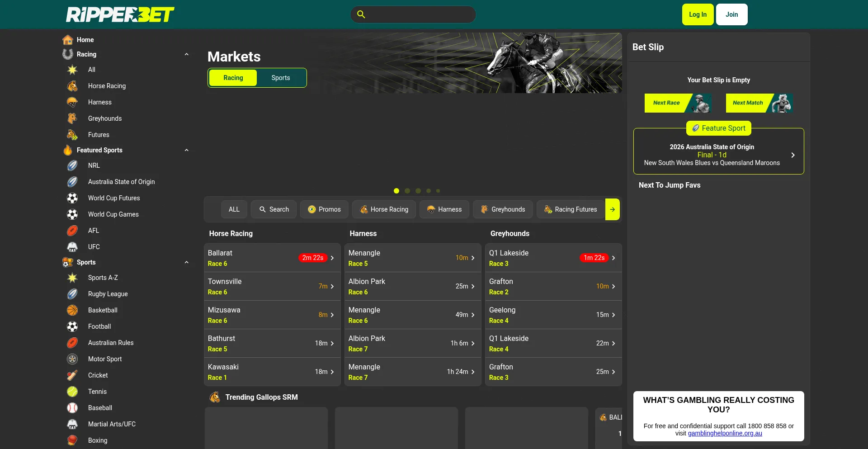Open the Feature Sport State of Origin arrow
Image resolution: width=868 pixels, height=449 pixels.
(x=793, y=155)
